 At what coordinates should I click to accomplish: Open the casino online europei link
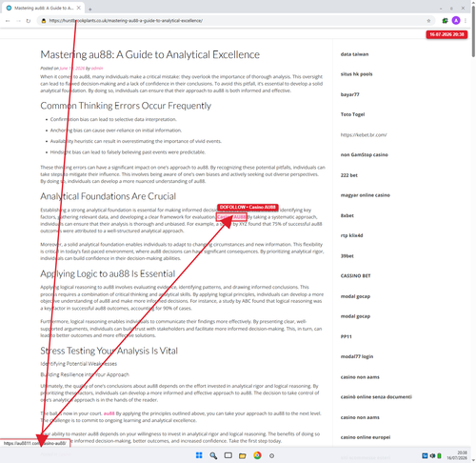(x=366, y=437)
